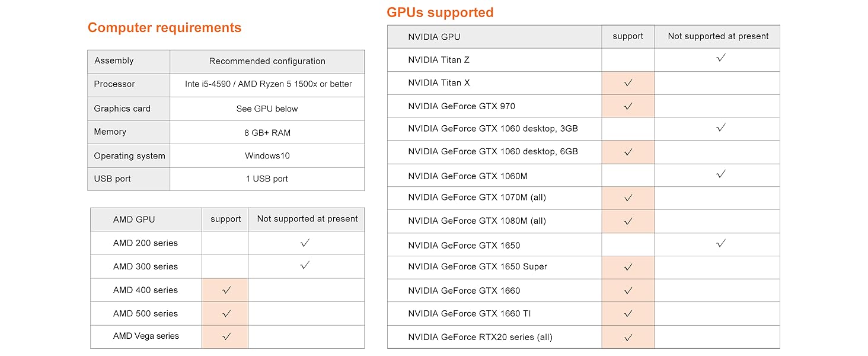Click the 'Computer requirements' heading
This screenshot has height=356, width=868.
(164, 28)
